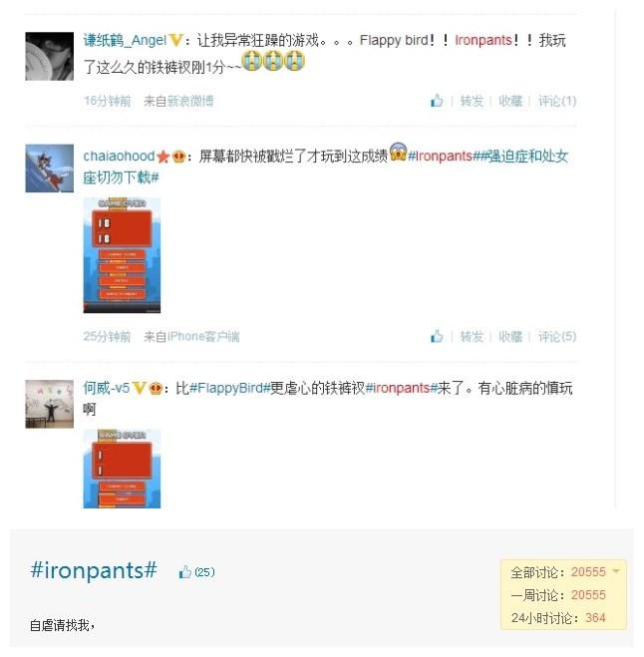The height and width of the screenshot is (657, 644).
Task: Like the post by 谦纸鹤_Angel
Action: [437, 101]
